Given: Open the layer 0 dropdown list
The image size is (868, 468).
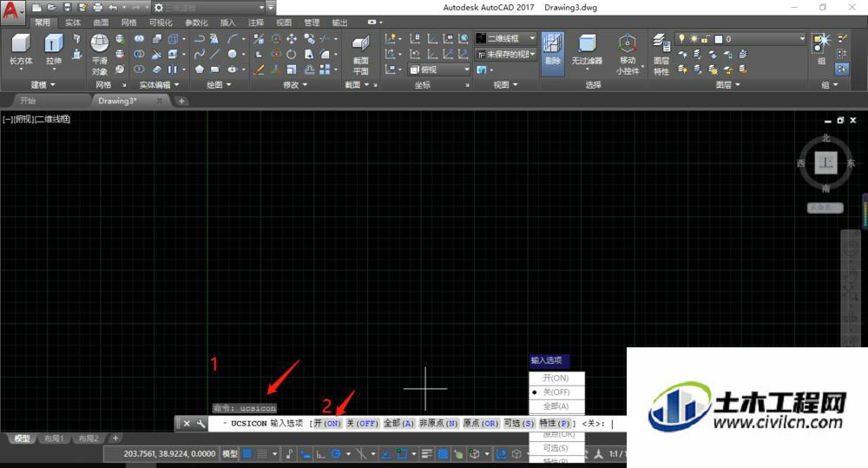Looking at the screenshot, I should [803, 39].
